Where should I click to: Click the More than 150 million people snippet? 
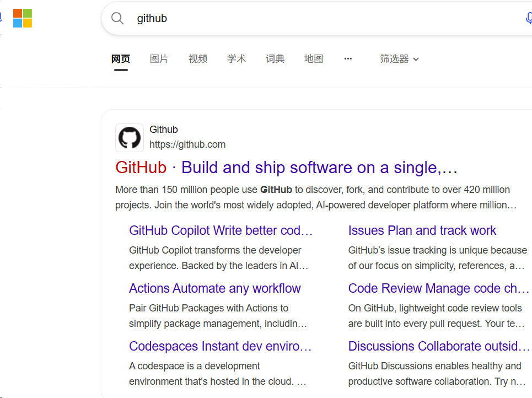[x=316, y=197]
